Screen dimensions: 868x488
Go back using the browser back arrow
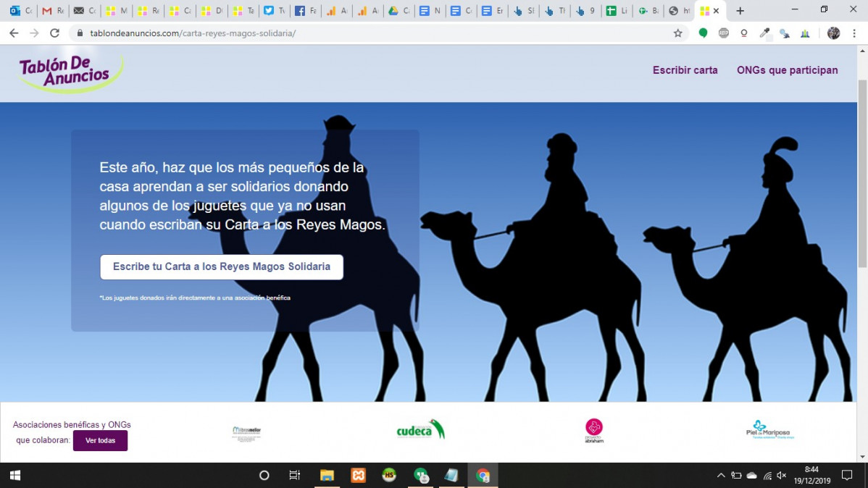(14, 33)
